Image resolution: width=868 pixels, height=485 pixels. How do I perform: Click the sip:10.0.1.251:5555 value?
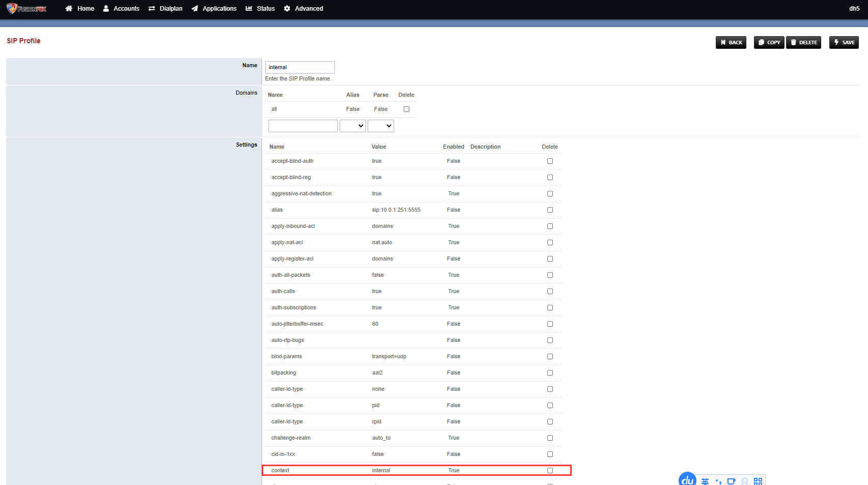point(396,210)
